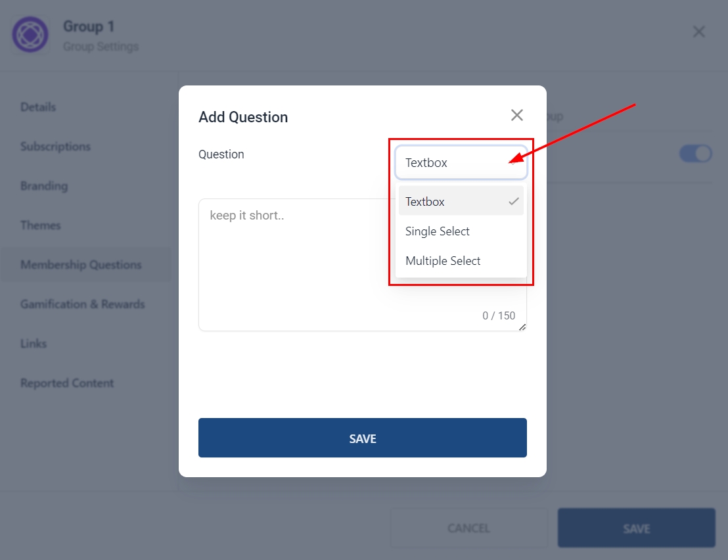Close the Add Question dialog
The height and width of the screenshot is (560, 728).
point(517,116)
